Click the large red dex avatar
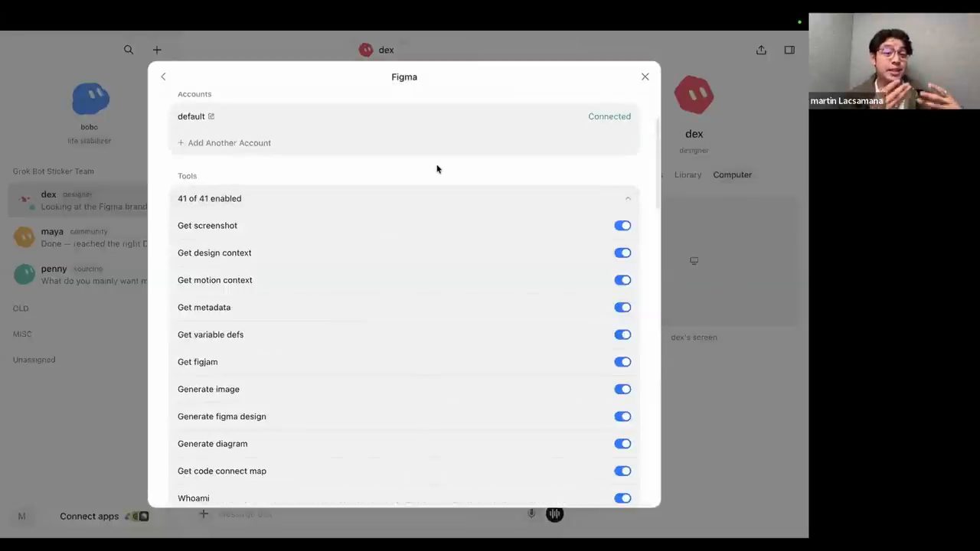The height and width of the screenshot is (551, 980). click(x=694, y=95)
